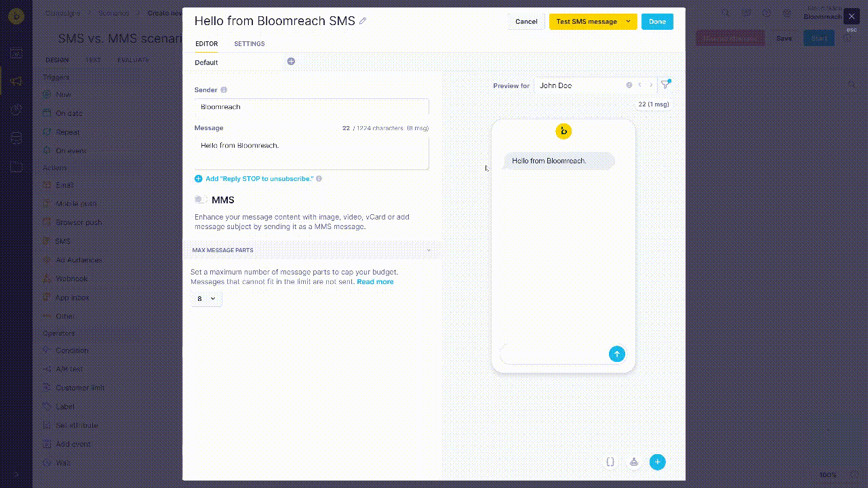Open Test SMS message dropdown arrow

(628, 22)
